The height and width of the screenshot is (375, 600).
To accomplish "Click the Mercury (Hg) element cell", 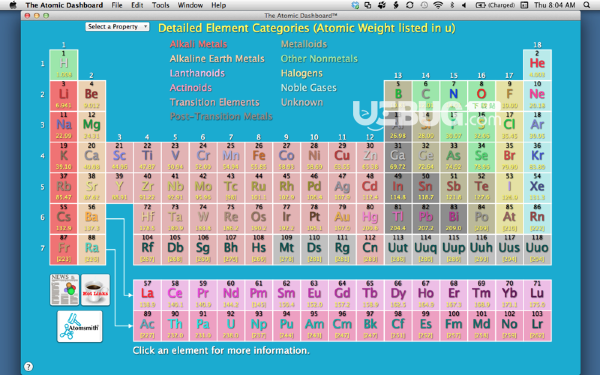I will [370, 218].
